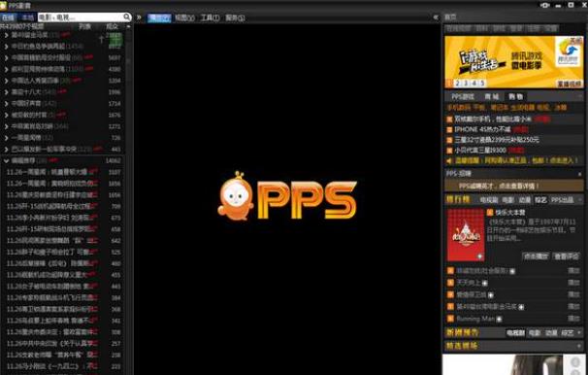Collapse left panel with double-chevron icon
The image size is (588, 375).
tap(139, 17)
